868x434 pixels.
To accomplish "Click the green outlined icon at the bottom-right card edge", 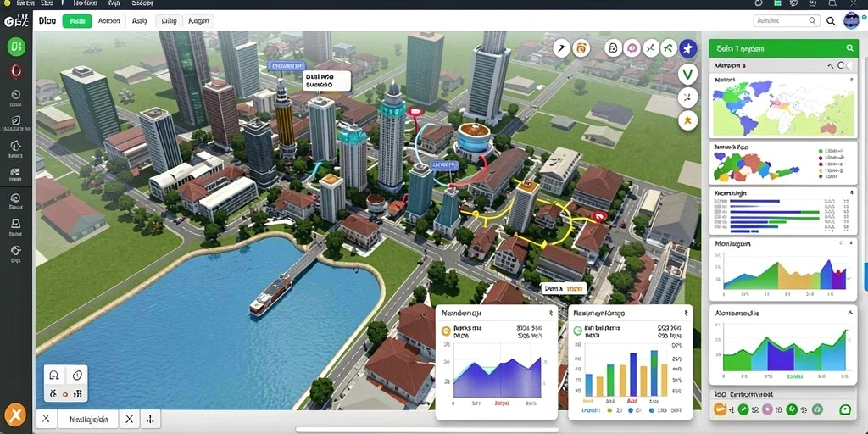I will pyautogui.click(x=845, y=409).
